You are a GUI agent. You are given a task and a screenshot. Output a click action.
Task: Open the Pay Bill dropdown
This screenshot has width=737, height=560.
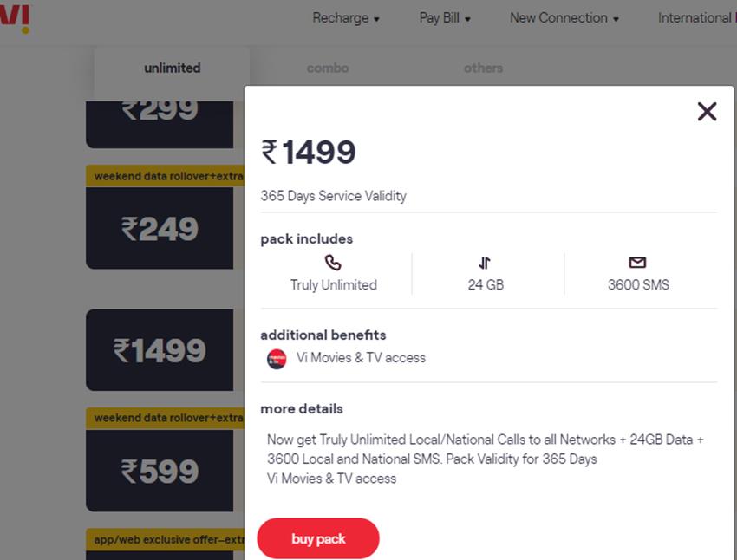click(x=445, y=18)
